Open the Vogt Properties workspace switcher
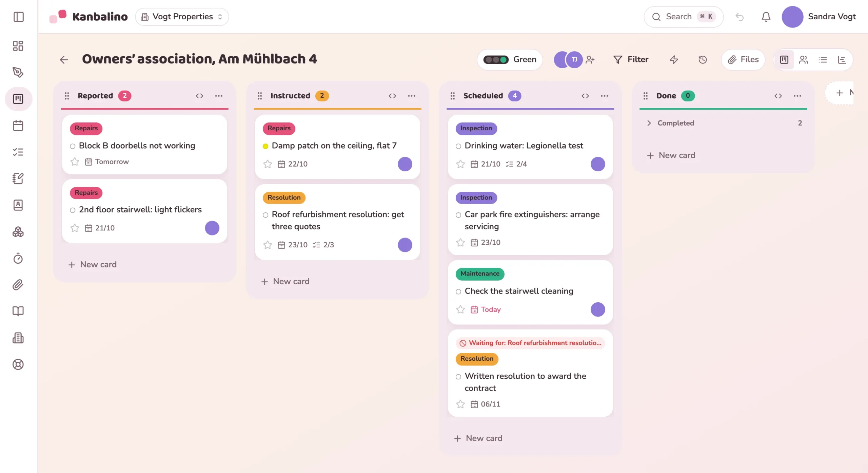 coord(182,17)
